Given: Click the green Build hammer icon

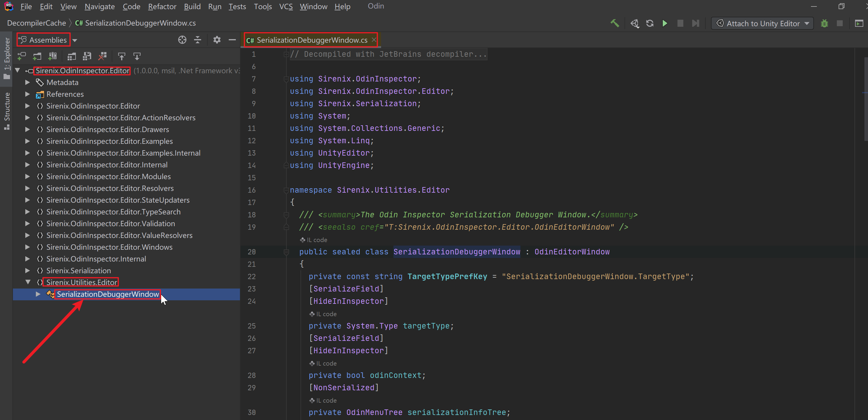Looking at the screenshot, I should click(x=615, y=23).
